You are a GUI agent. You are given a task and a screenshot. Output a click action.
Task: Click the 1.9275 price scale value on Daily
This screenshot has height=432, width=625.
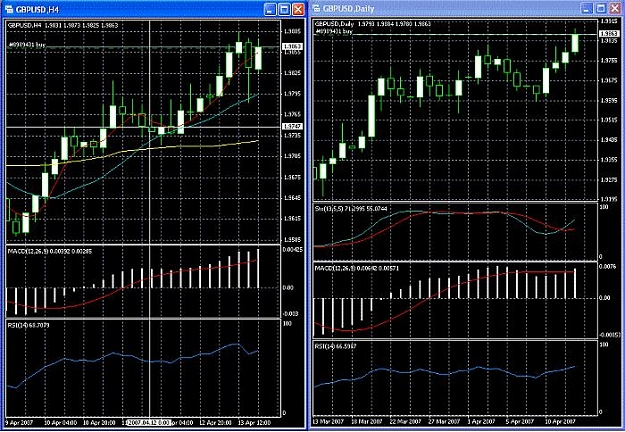click(609, 180)
